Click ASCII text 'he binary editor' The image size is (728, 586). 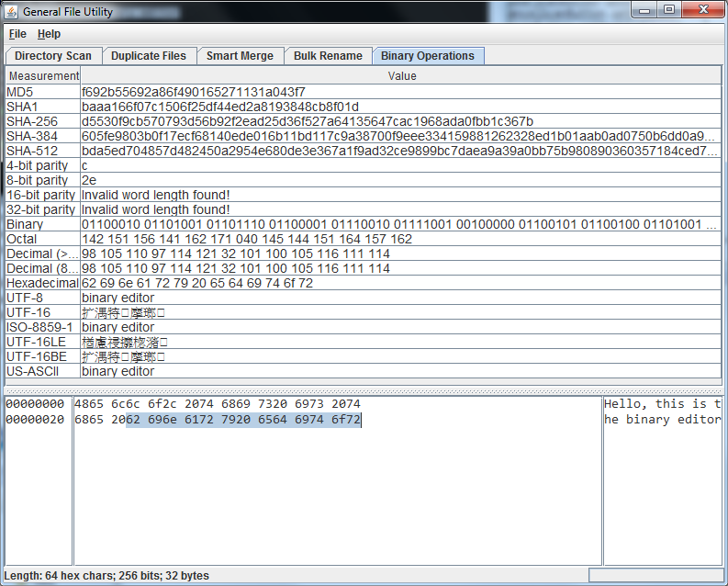click(x=663, y=420)
